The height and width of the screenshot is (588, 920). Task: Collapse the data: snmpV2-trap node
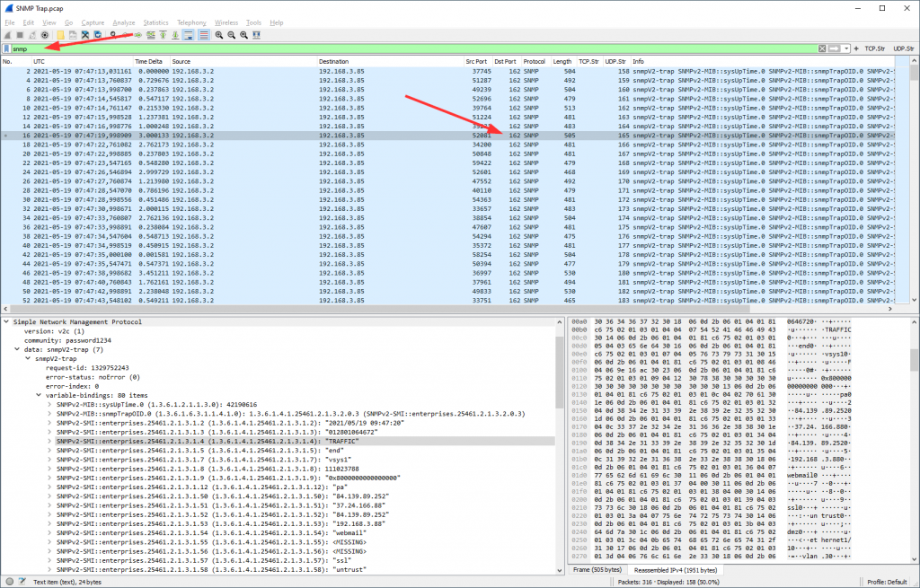coord(17,349)
